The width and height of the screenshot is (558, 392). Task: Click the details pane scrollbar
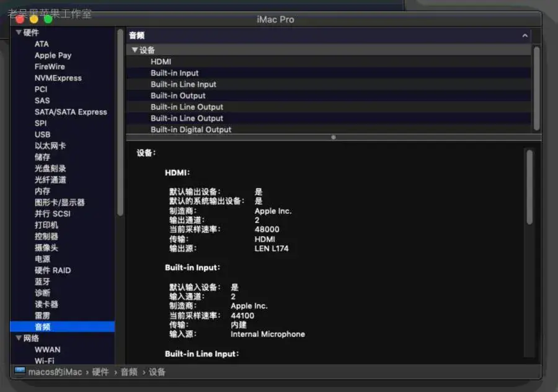pyautogui.click(x=530, y=187)
